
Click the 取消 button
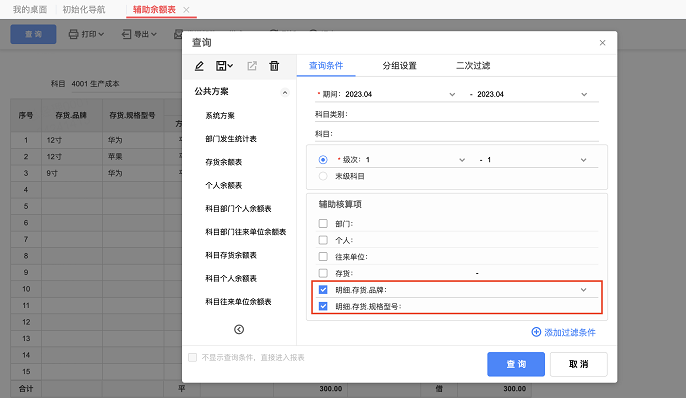point(579,364)
